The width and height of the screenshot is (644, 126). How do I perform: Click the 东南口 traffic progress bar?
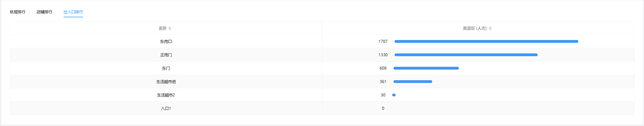tap(486, 41)
